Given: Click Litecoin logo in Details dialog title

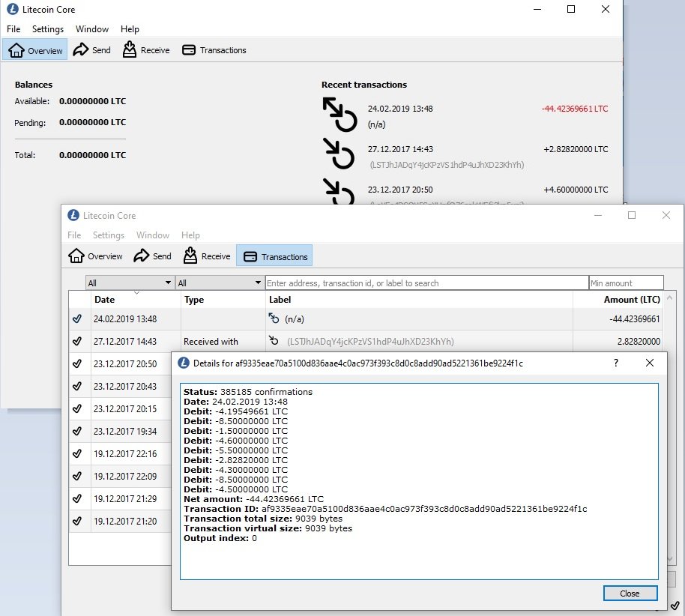Looking at the screenshot, I should tap(184, 363).
